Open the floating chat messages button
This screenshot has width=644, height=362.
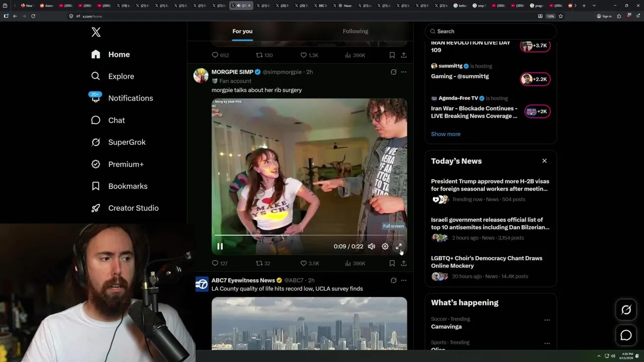click(626, 335)
